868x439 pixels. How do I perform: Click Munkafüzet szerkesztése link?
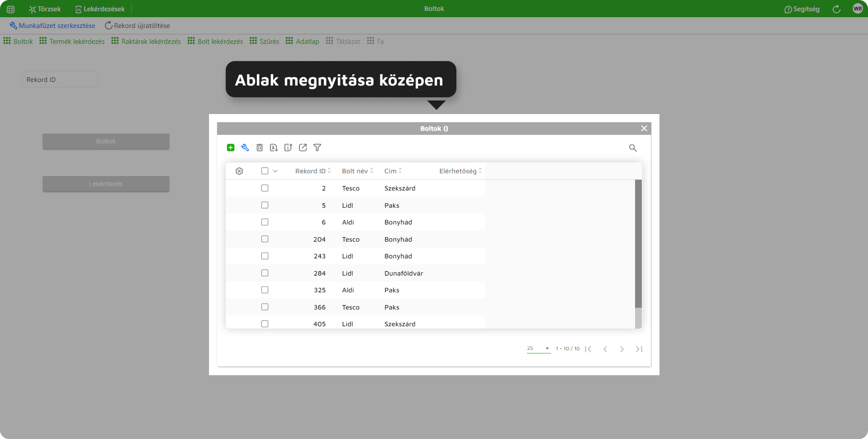coord(52,26)
